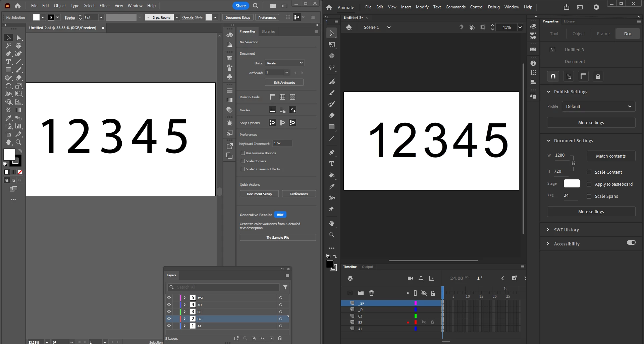644x344 pixels.
Task: Enable Scale Content checkbox in Animate
Action: tap(589, 172)
